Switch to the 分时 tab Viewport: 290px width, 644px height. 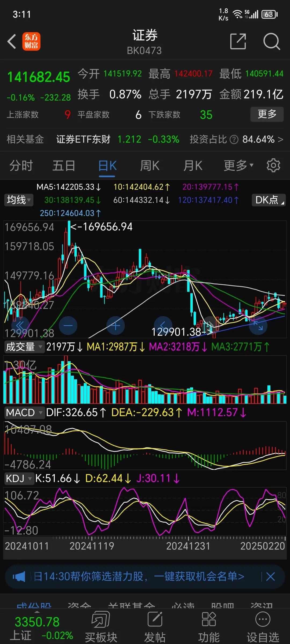tap(21, 166)
